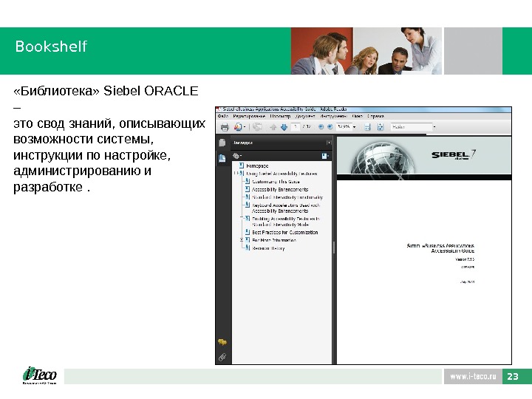The image size is (532, 399).
Task: Click the new bookmark icon in panel header
Action: click(324, 156)
